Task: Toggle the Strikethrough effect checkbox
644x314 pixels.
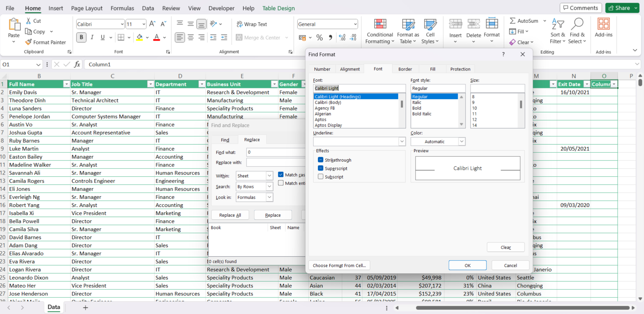Action: pos(321,160)
